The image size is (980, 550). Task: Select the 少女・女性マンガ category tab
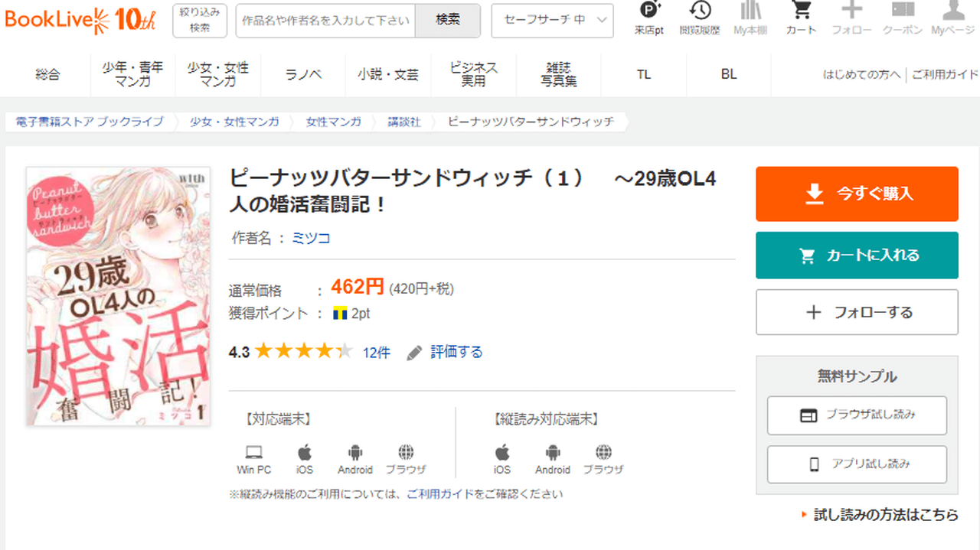[x=217, y=74]
